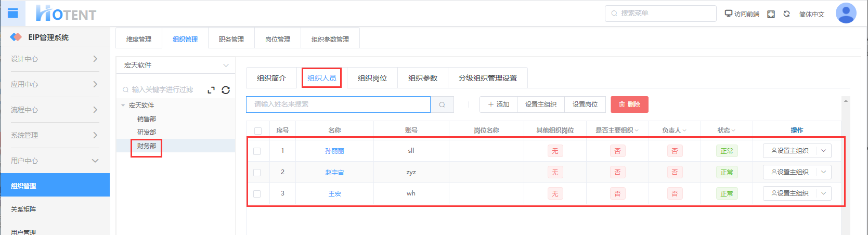The height and width of the screenshot is (235, 868).
Task: Click the blue menu collapse icon
Action: (12, 13)
